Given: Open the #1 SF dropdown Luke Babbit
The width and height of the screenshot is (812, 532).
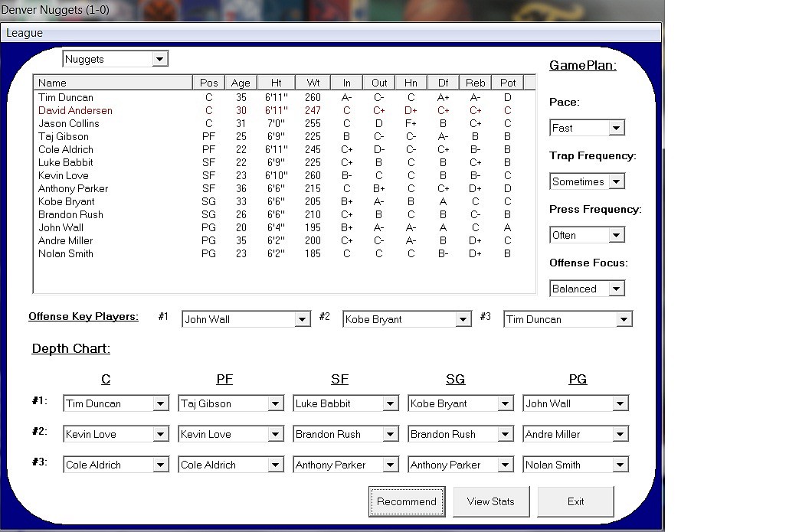Looking at the screenshot, I should [x=346, y=403].
